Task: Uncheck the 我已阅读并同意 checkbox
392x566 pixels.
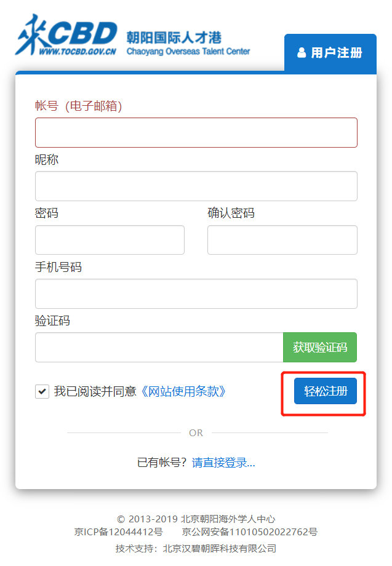Action: (x=42, y=391)
